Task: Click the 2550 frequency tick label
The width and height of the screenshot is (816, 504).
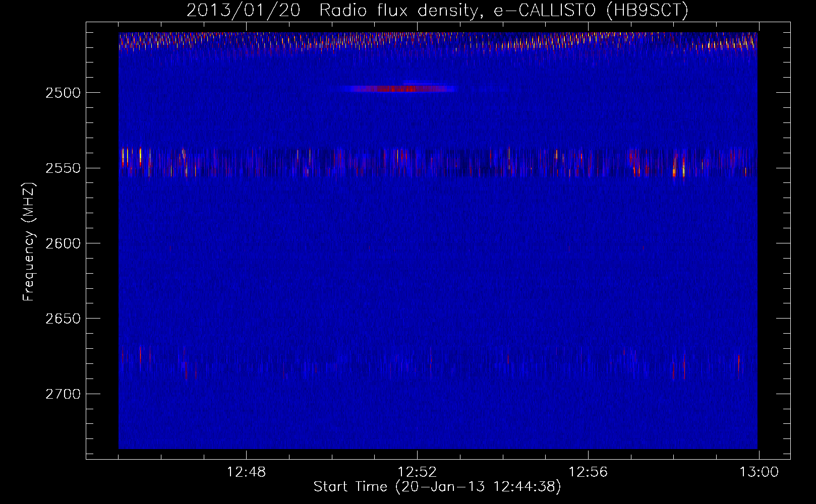Action: (63, 168)
